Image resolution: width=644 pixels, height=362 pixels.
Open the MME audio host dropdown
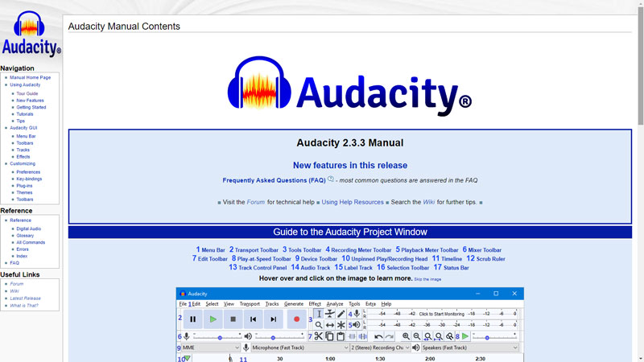(x=211, y=348)
